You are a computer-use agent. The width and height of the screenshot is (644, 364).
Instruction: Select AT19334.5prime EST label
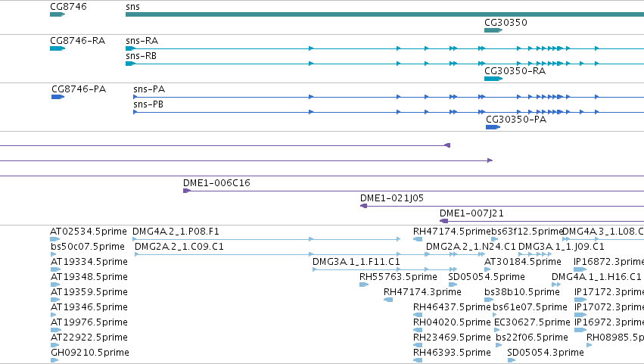[89, 262]
